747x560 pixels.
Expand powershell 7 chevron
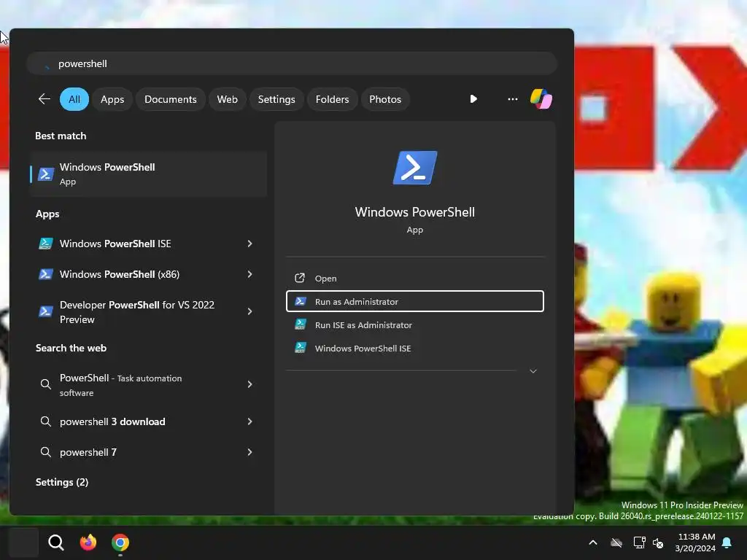click(x=249, y=452)
